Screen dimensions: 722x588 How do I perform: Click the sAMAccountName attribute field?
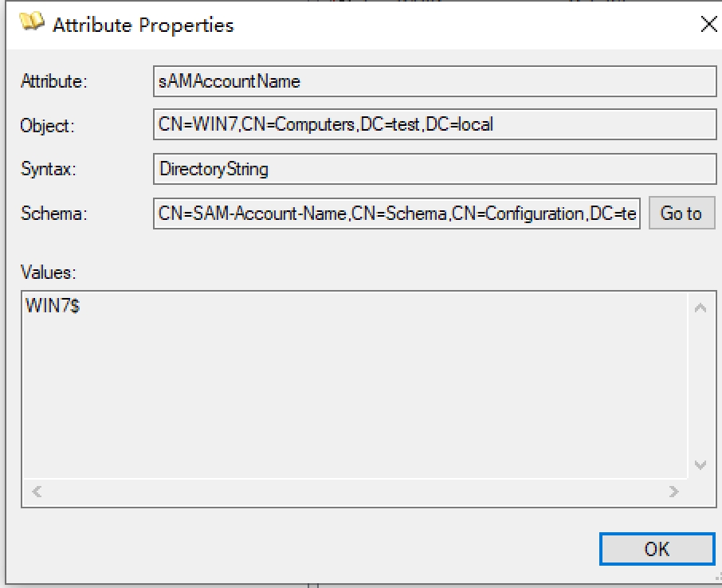click(434, 81)
